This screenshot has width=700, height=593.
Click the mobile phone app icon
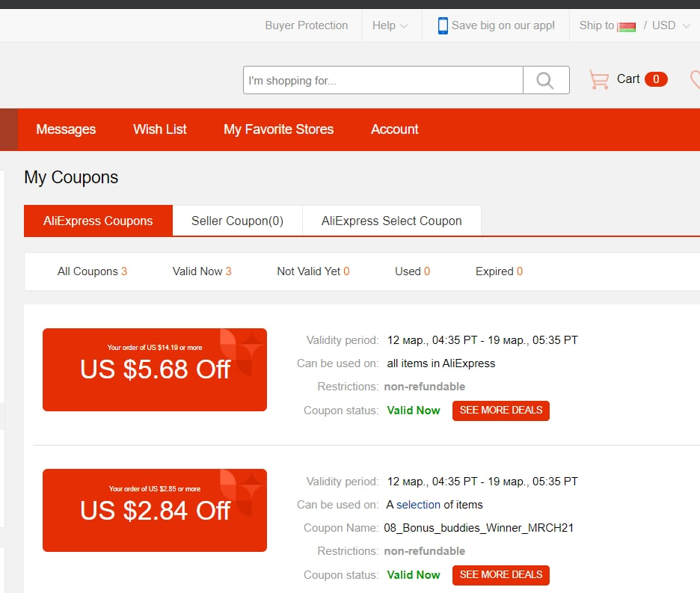pos(443,25)
